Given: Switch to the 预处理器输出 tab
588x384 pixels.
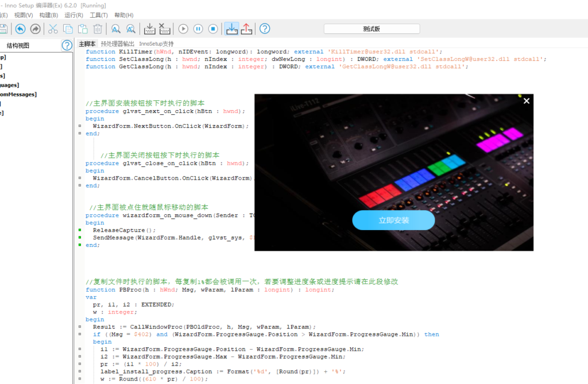Looking at the screenshot, I should [x=117, y=44].
